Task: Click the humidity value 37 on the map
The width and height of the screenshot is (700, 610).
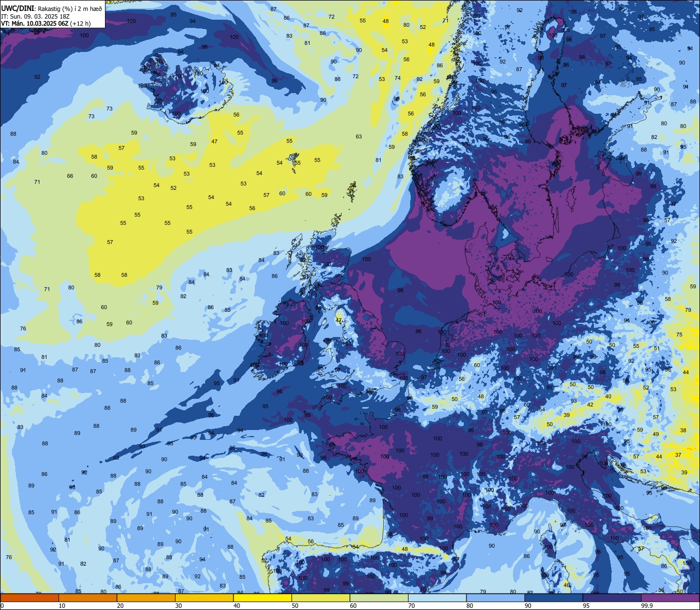Action: click(x=678, y=455)
